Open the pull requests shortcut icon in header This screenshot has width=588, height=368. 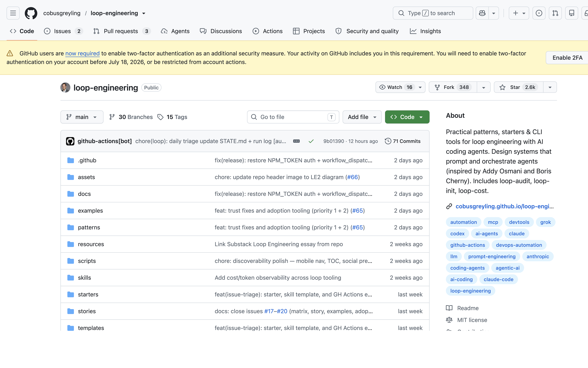click(x=555, y=13)
